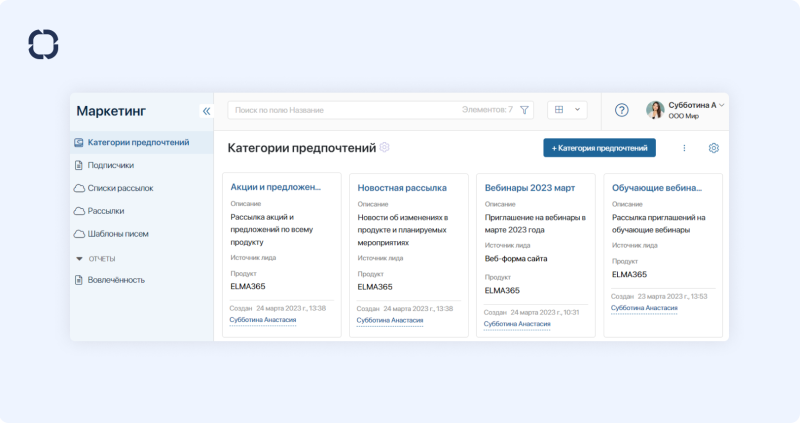This screenshot has height=423, width=800.
Task: Open the Вовлечённость report
Action: [x=116, y=280]
